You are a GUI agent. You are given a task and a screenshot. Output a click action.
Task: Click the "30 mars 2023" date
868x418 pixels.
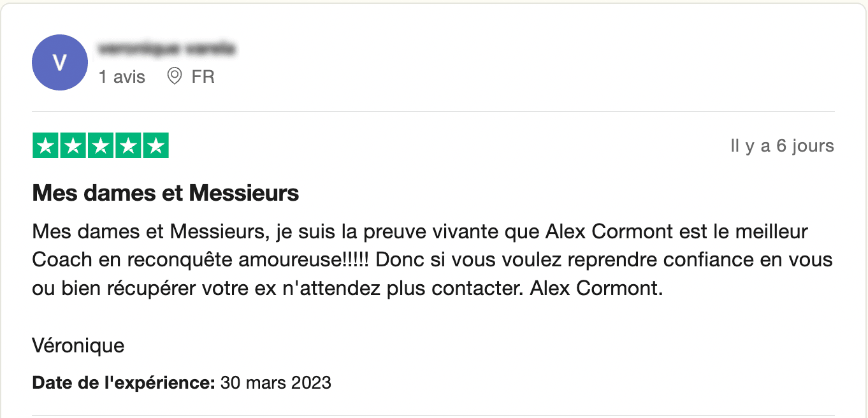(x=276, y=383)
